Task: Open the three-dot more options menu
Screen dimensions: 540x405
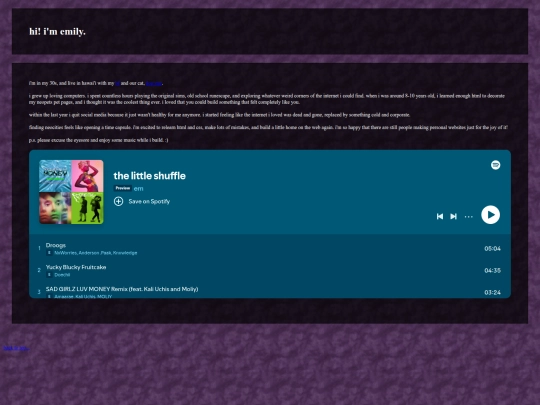Action: [469, 217]
